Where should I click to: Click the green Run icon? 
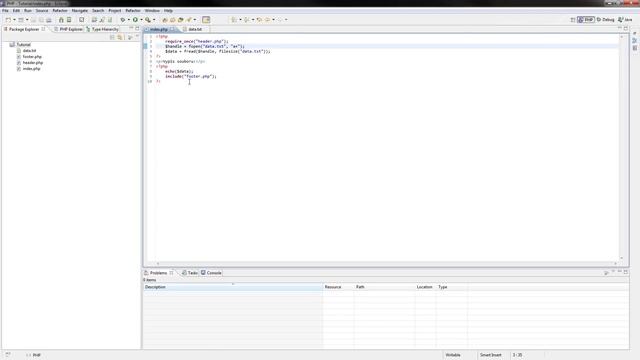(135, 20)
